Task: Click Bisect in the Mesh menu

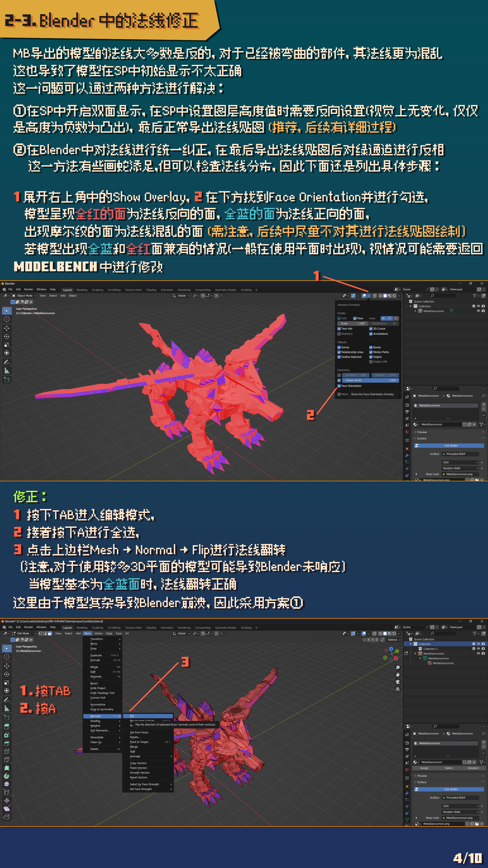Action: click(94, 683)
